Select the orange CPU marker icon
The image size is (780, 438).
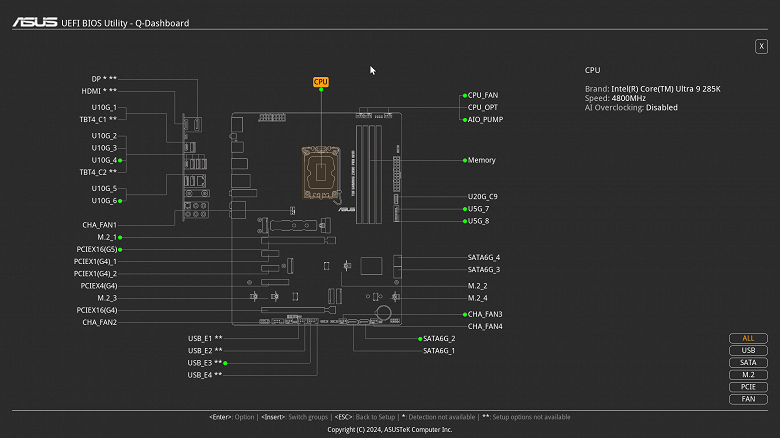(320, 82)
